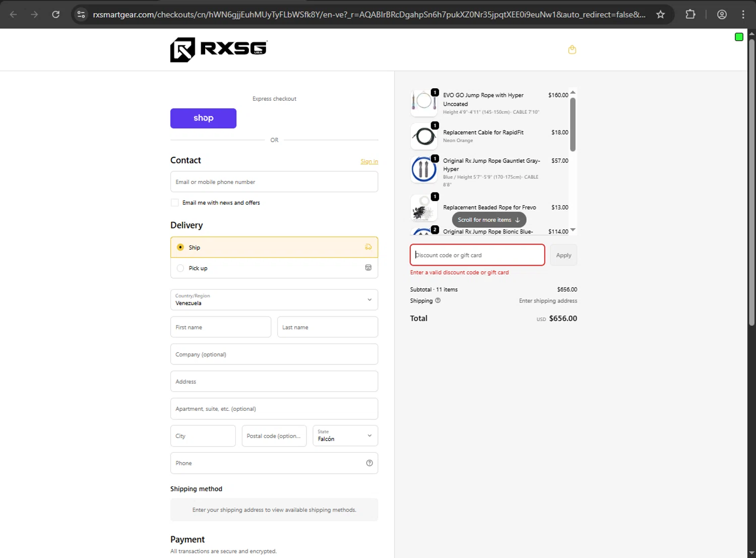The height and width of the screenshot is (558, 756).
Task: Go back to the previous browser page
Action: click(14, 15)
